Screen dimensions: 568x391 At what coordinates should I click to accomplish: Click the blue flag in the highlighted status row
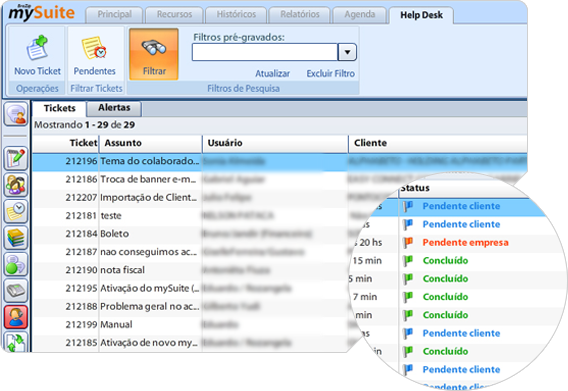pos(408,206)
